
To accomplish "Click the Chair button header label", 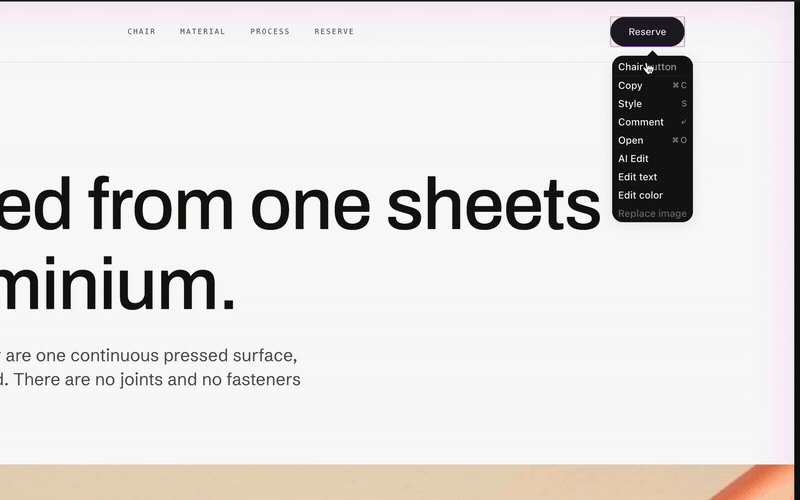I will point(647,67).
